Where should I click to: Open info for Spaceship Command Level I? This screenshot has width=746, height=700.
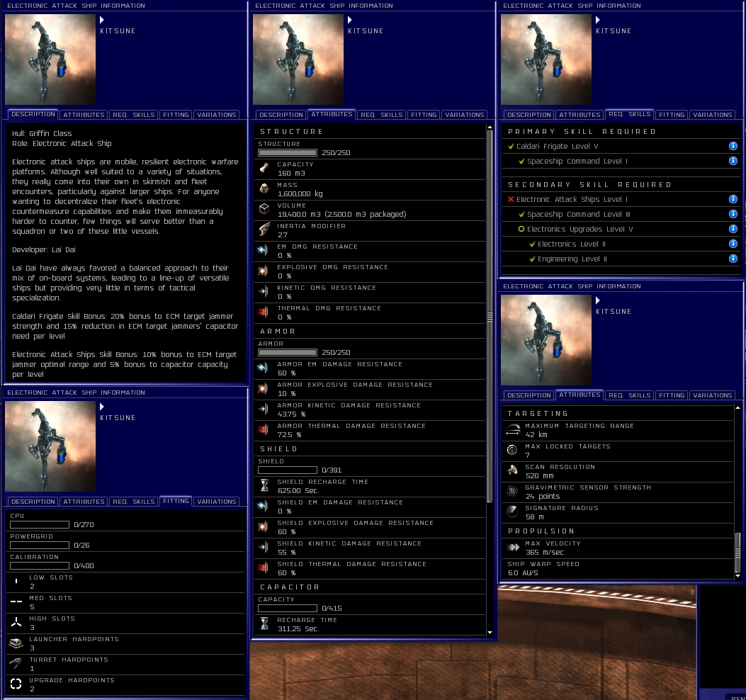[x=733, y=161]
